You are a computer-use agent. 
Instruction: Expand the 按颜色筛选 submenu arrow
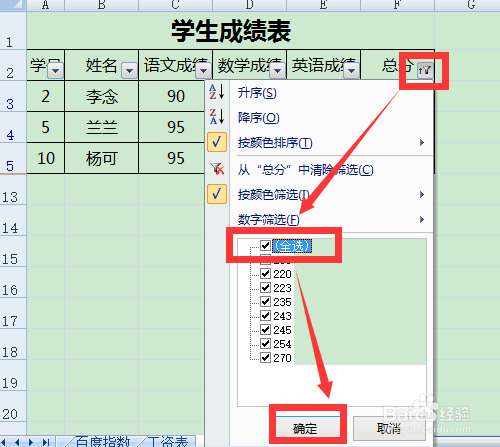(422, 194)
